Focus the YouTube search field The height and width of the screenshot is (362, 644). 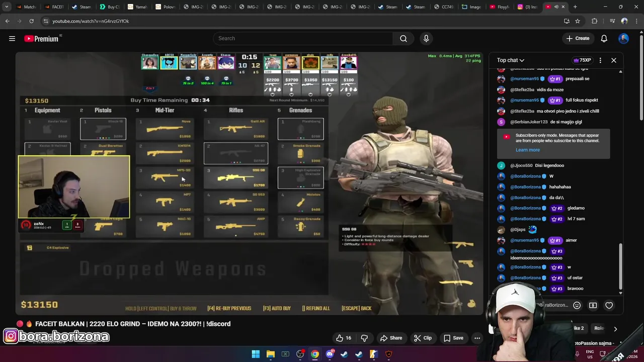point(303,38)
